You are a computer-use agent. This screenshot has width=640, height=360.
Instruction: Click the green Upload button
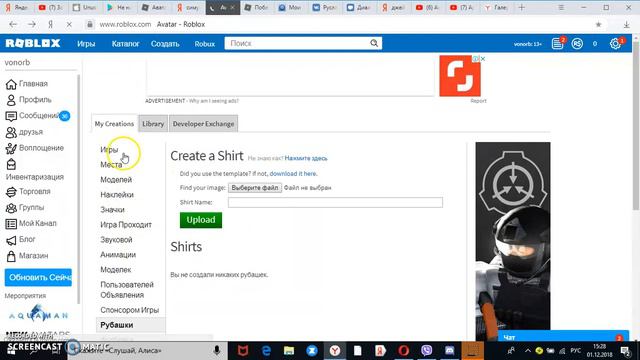pos(201,220)
